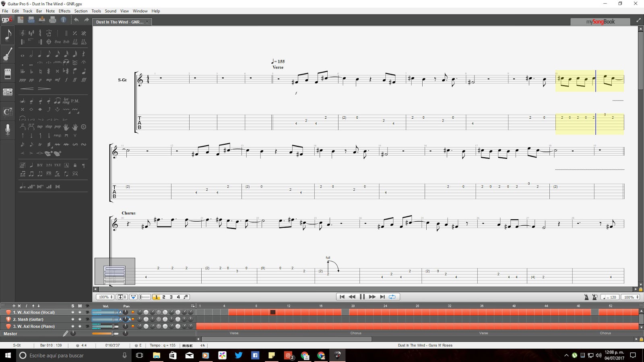The height and width of the screenshot is (362, 644).
Task: Mute the W. Axl Rose (Piano) track
Action: (80, 326)
